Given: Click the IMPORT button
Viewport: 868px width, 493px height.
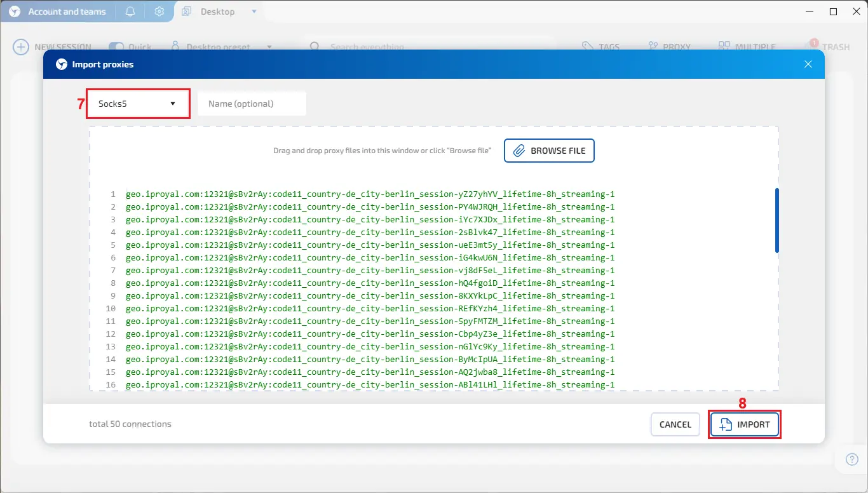Looking at the screenshot, I should (745, 424).
